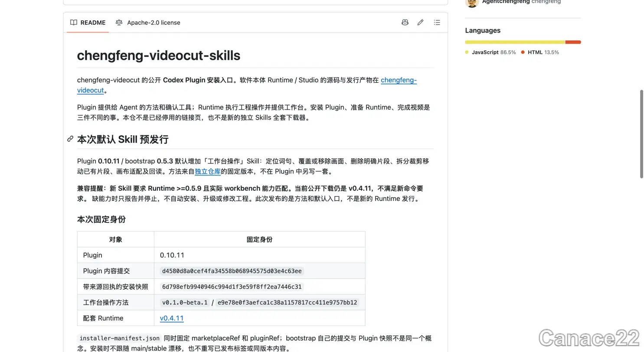Viewport: 644px width, 352px height.
Task: Click the scale icon on license tab
Action: pyautogui.click(x=119, y=23)
